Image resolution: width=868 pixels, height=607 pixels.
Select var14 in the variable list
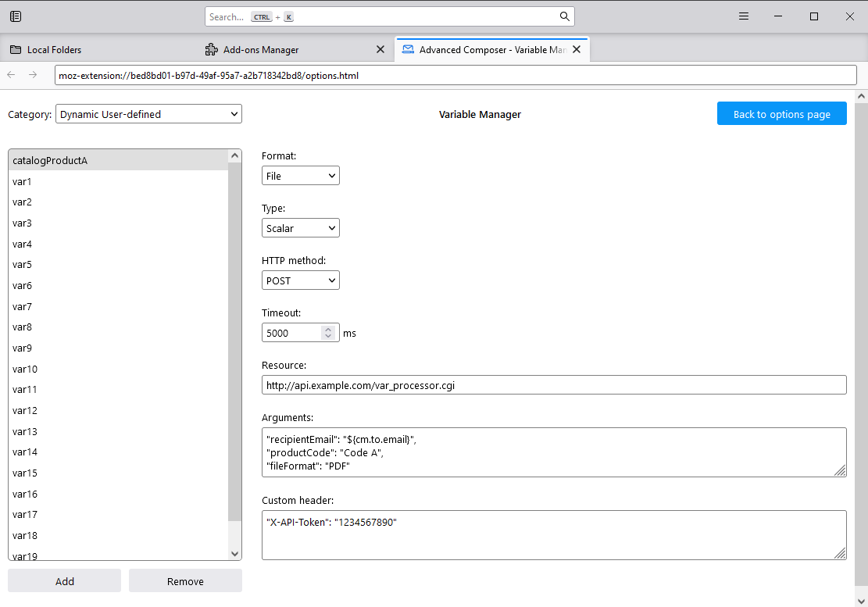click(x=118, y=452)
